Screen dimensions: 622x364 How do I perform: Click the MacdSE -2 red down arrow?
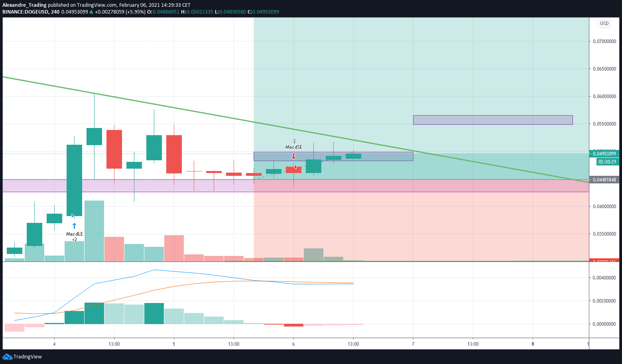tap(294, 156)
